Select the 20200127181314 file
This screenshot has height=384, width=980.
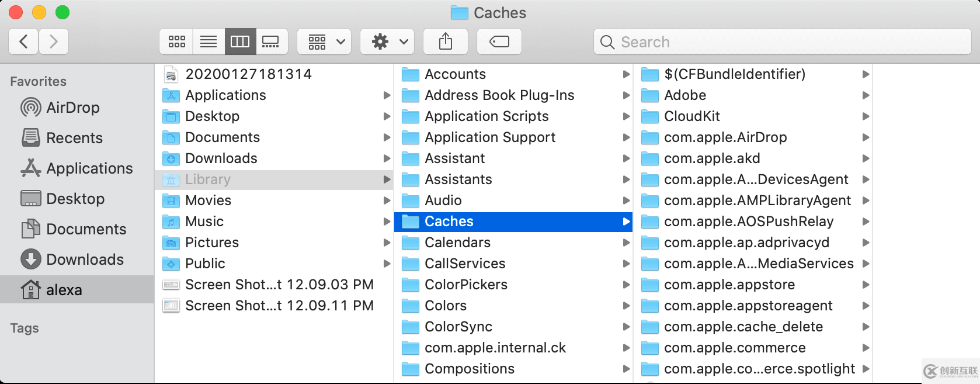(x=274, y=74)
